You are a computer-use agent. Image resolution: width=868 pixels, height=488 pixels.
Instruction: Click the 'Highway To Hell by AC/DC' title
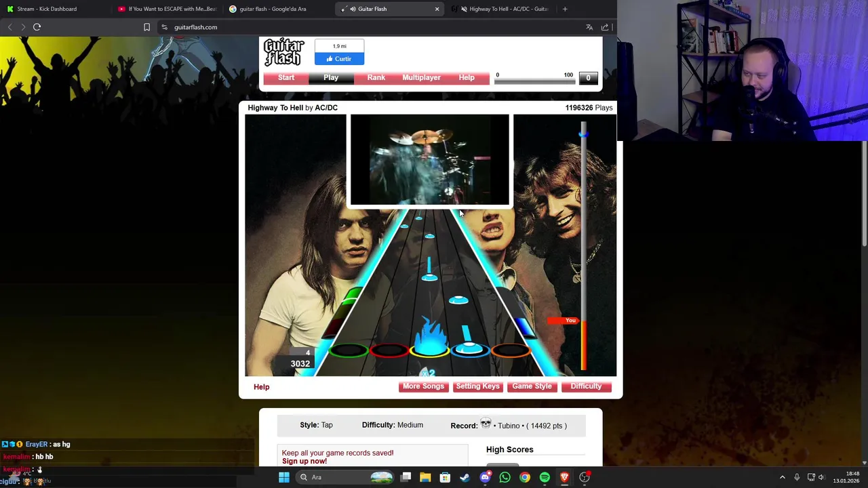click(x=292, y=108)
